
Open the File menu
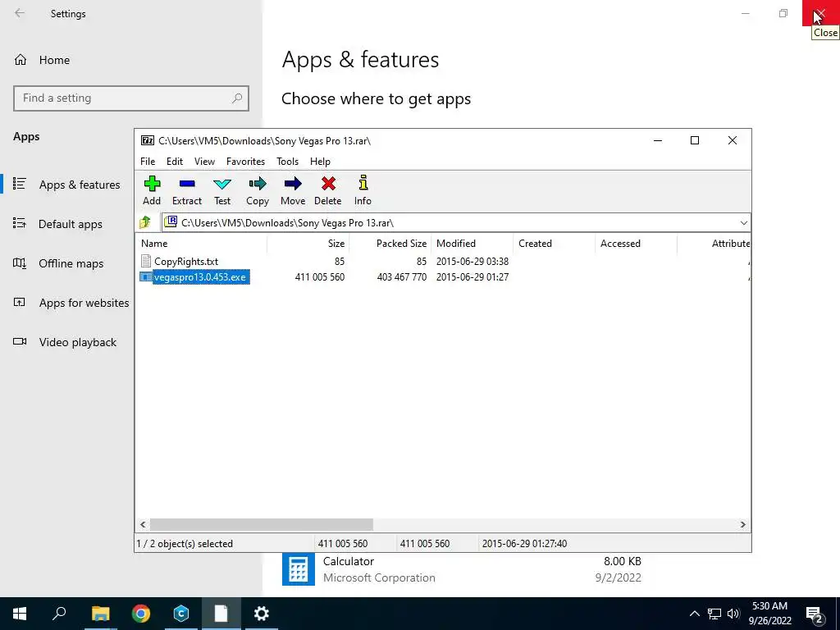coord(148,162)
